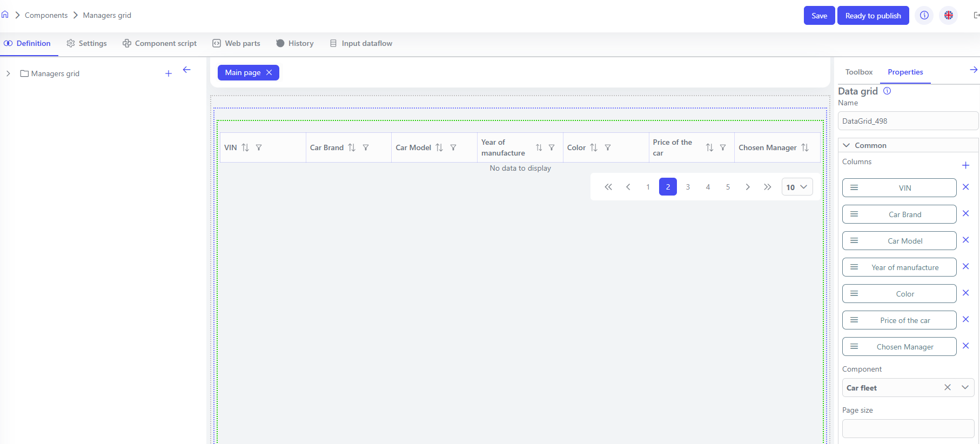Click the Save button
The height and width of the screenshot is (444, 980).
click(x=819, y=16)
